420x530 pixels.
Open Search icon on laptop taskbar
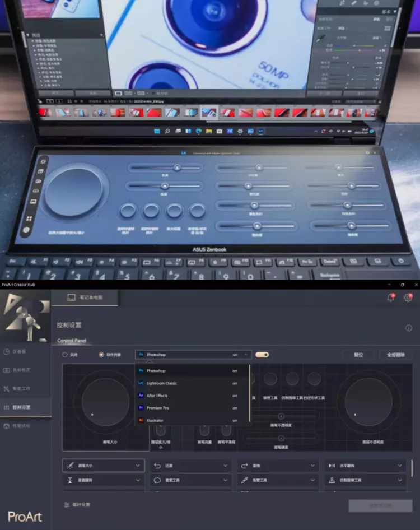167,131
